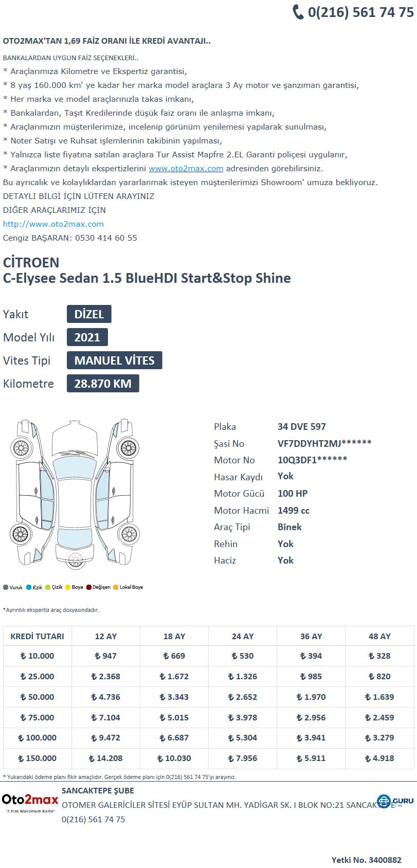The width and height of the screenshot is (417, 868).
Task: Click the phone handset icon at top
Action: pos(298,12)
